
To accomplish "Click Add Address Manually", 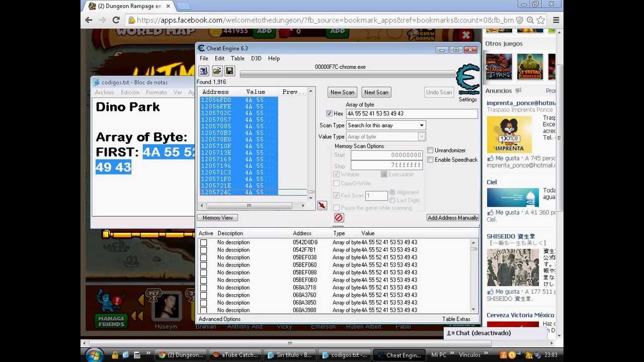I will [x=453, y=218].
